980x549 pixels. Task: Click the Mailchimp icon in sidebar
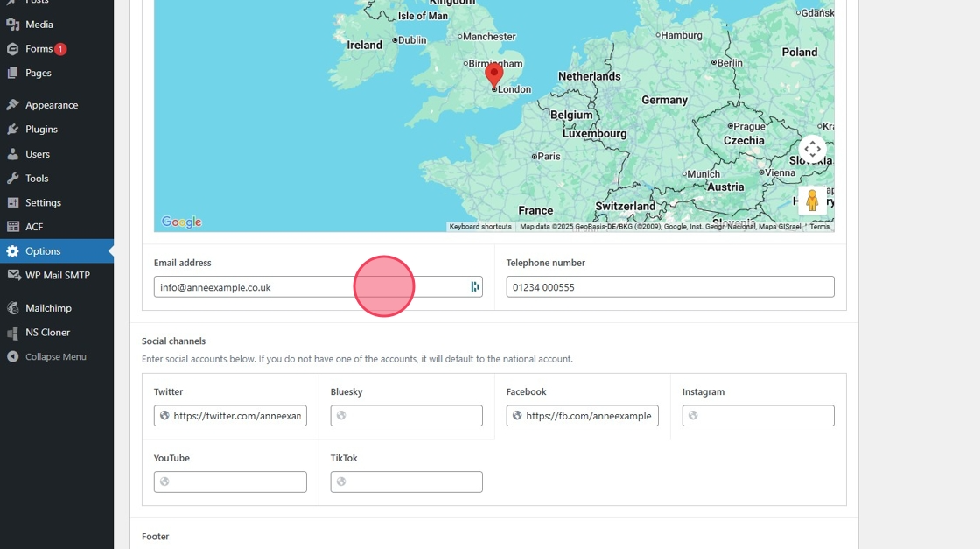12,308
